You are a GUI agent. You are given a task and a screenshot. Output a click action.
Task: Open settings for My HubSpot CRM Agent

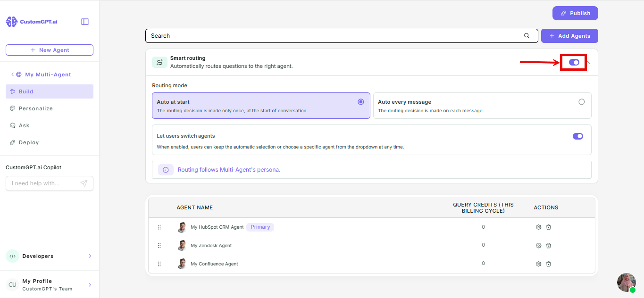click(x=538, y=227)
